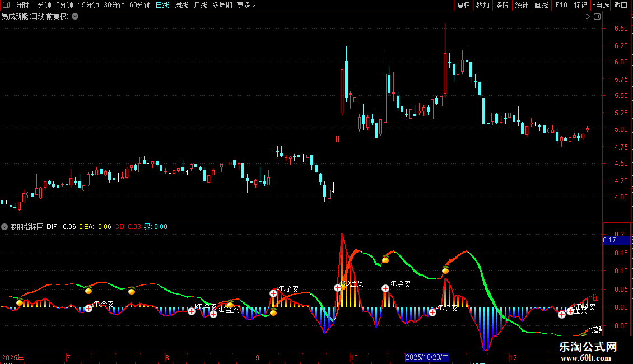
Task: Open the 叠加 overlay option
Action: (482, 5)
